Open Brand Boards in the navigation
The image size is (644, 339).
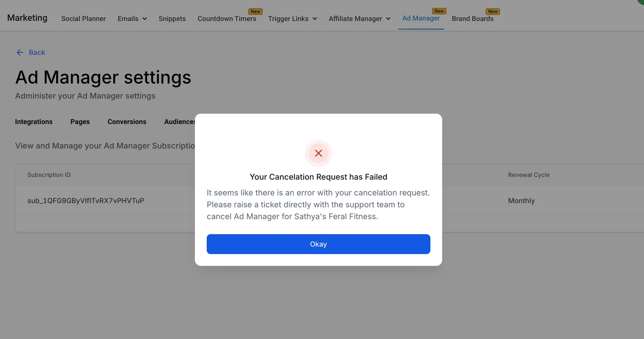pos(473,18)
